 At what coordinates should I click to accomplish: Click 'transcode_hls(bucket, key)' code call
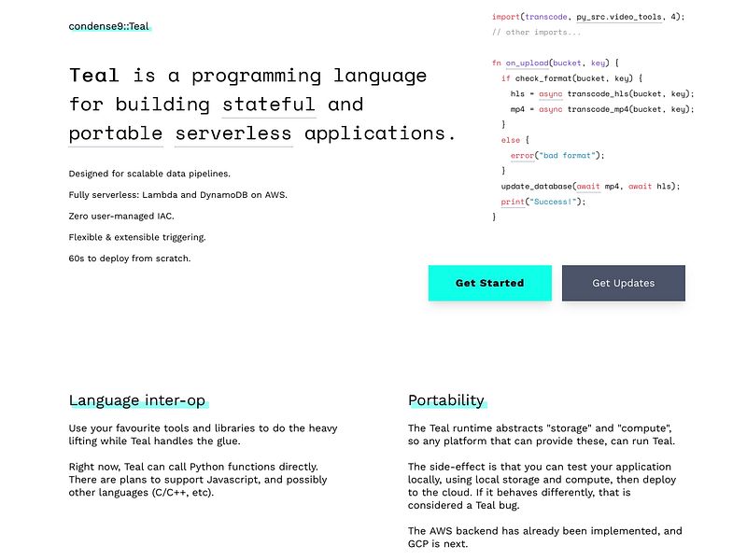click(x=628, y=94)
